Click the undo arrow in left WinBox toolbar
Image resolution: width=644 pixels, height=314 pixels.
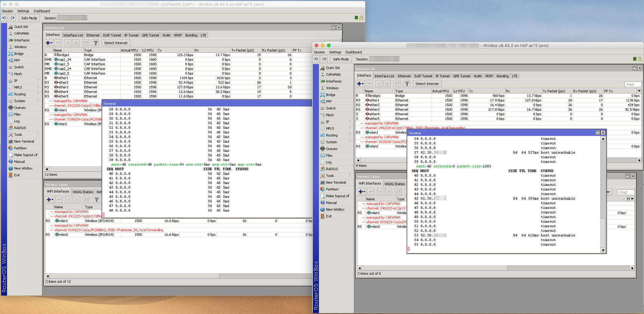[x=4, y=18]
